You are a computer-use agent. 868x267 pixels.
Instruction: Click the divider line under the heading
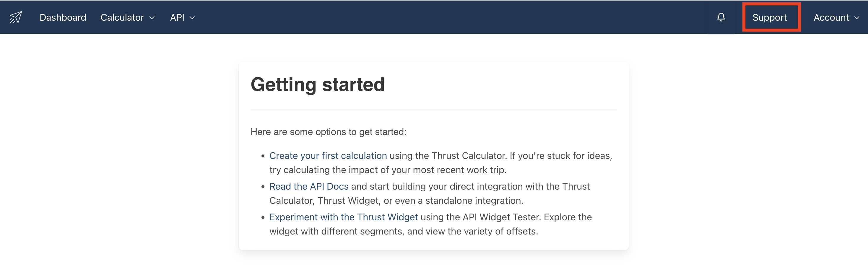click(433, 110)
